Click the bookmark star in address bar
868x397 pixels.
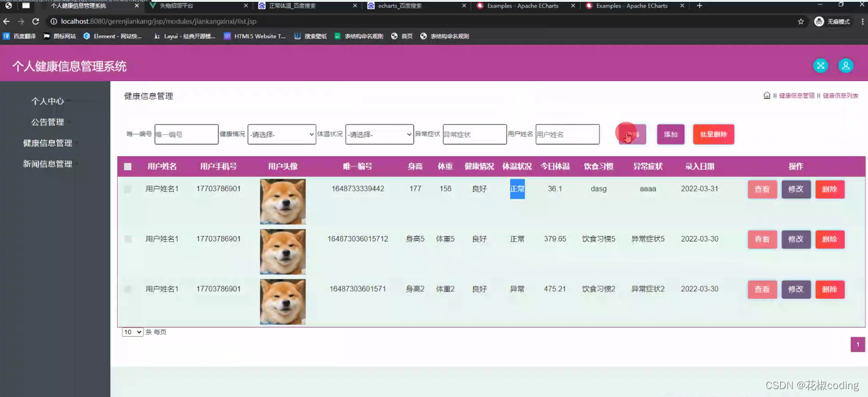800,20
